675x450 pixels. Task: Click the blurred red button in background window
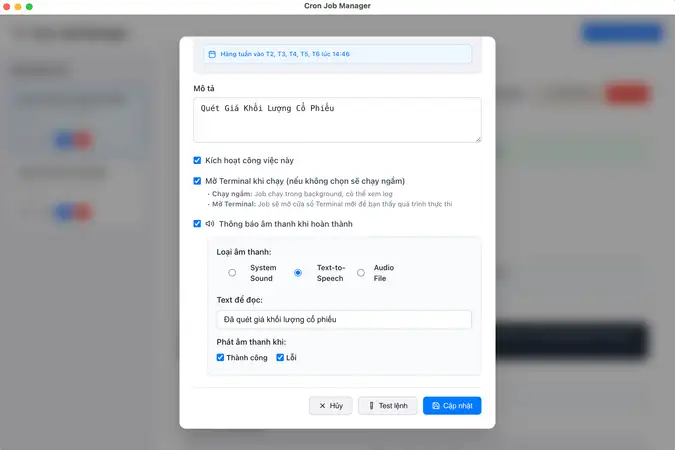(627, 94)
